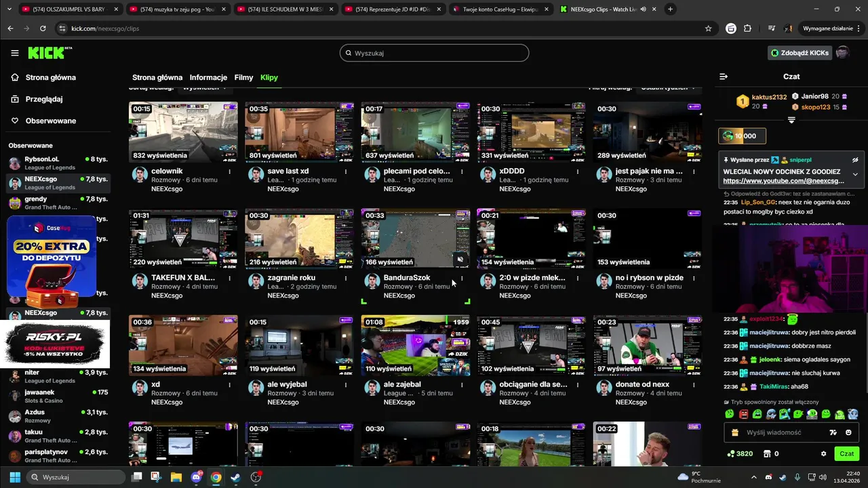The image size is (868, 488).
Task: Open the clip thumbnail titled celownik
Action: [x=183, y=132]
